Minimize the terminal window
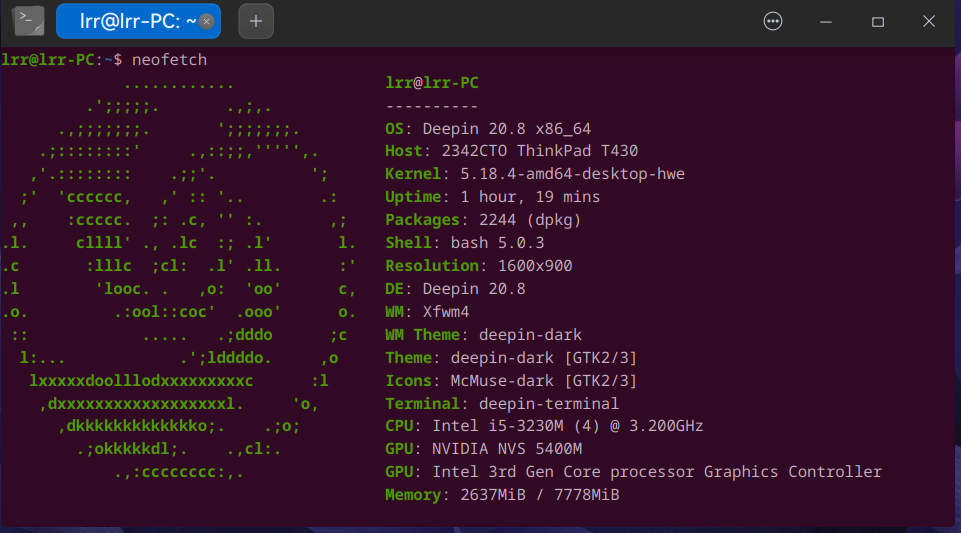This screenshot has width=961, height=533. click(826, 21)
